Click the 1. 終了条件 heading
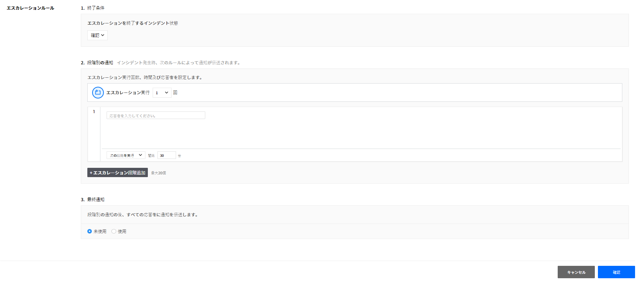The width and height of the screenshot is (644, 282). 93,8
